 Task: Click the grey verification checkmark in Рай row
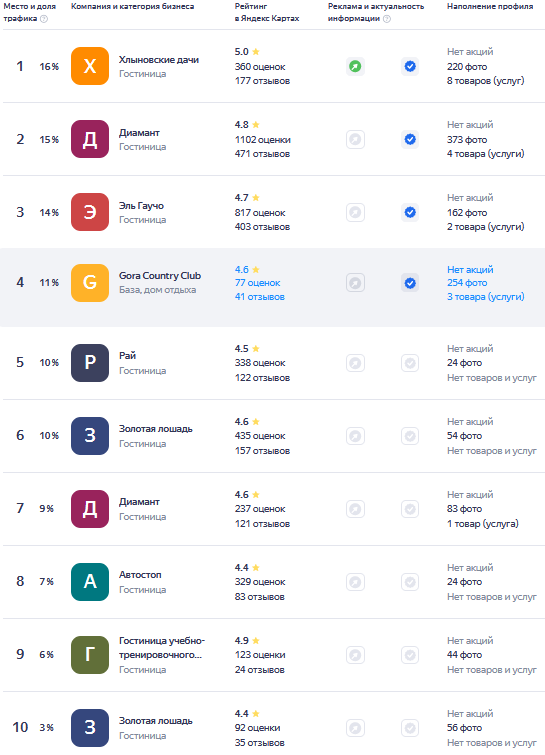(x=410, y=363)
